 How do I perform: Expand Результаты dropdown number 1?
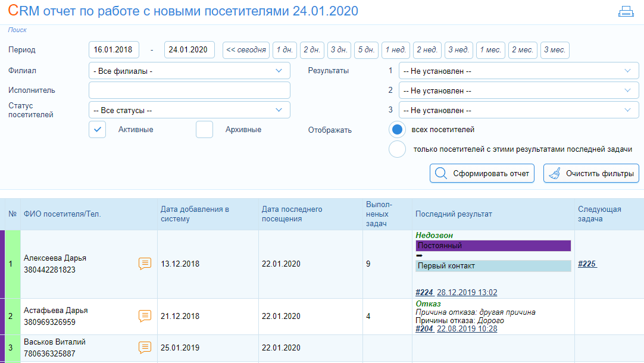pos(519,71)
